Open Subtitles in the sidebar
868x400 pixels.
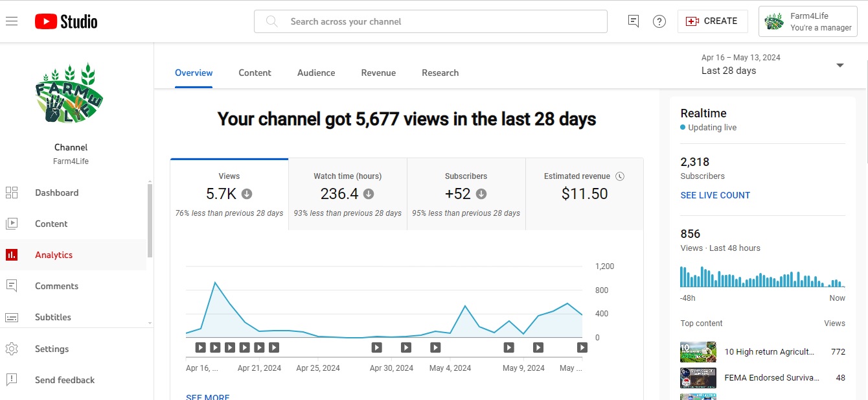pos(73,317)
